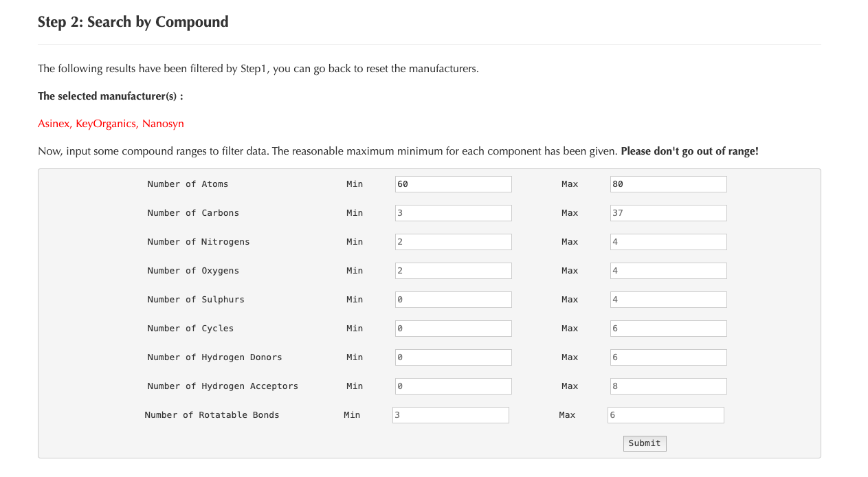Click the Rotatable Bonds Max input

click(x=665, y=415)
